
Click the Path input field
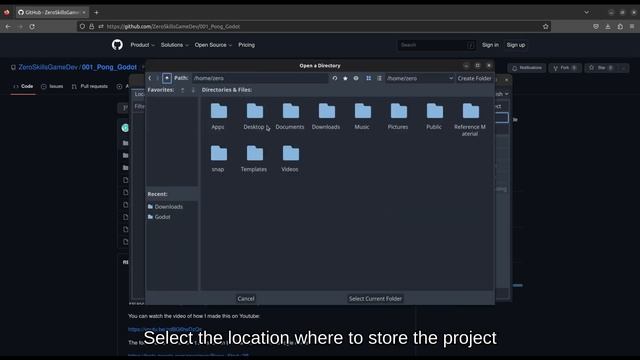[260, 78]
